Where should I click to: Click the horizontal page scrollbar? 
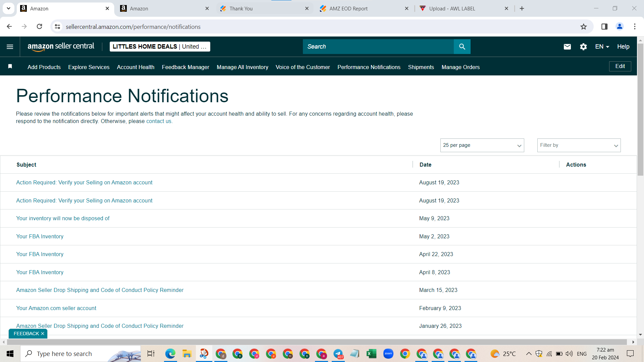(317, 342)
